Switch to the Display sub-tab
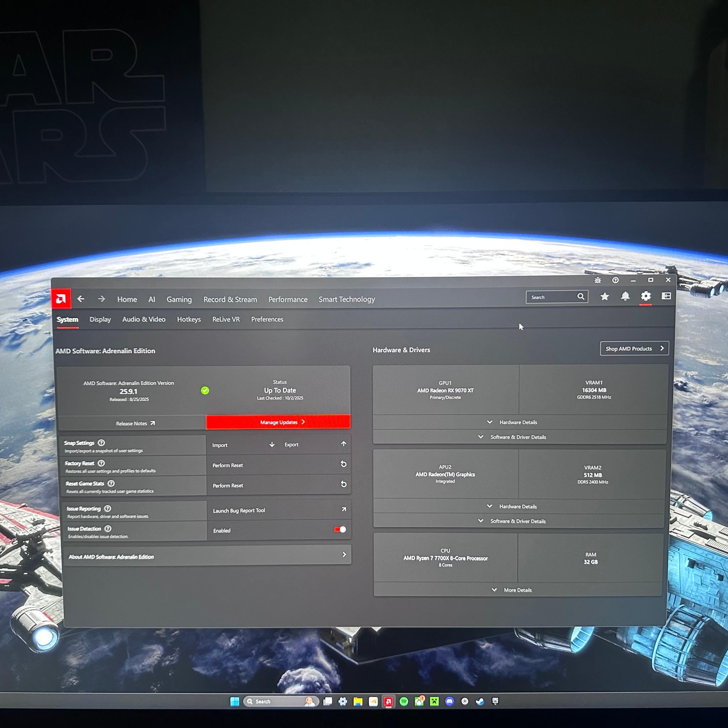The image size is (728, 728). tap(100, 320)
